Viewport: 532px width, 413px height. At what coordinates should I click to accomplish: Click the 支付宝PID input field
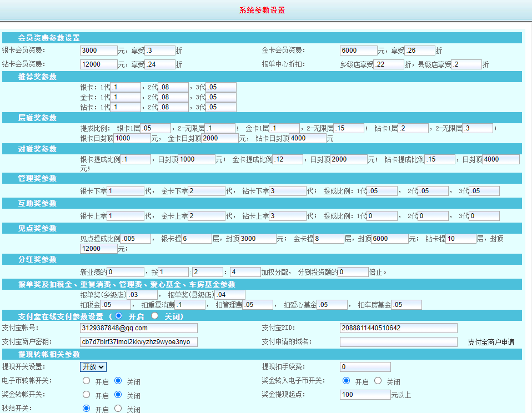pos(398,328)
